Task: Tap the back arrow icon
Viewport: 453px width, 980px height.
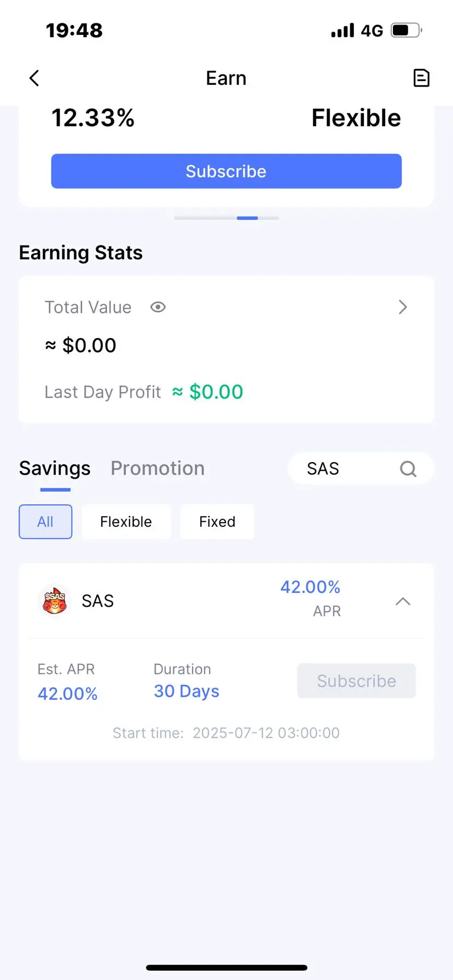Action: (34, 78)
